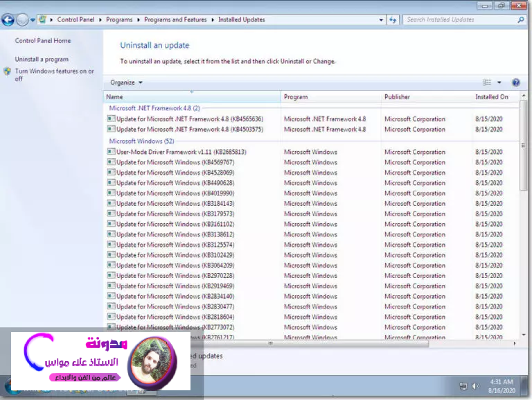
Task: Select Programs in the breadcrumb path
Action: [119, 19]
